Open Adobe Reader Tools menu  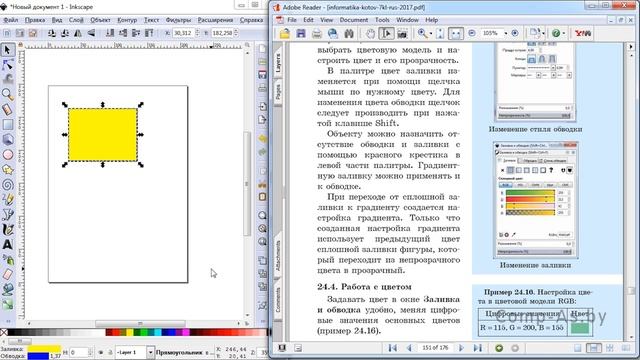[x=382, y=20]
